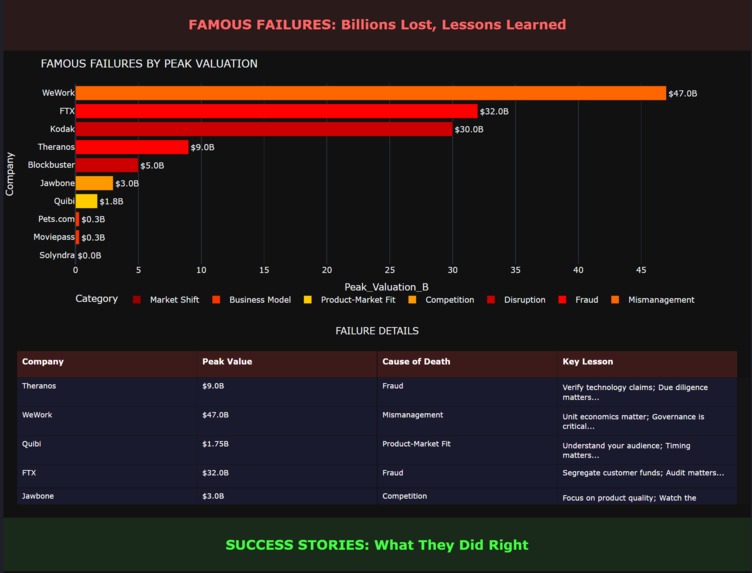Screen dimensions: 752x573
Task: Click the chart title 'FAMOUS FAILURES BY PEAK VALUATION'
Action: point(149,64)
